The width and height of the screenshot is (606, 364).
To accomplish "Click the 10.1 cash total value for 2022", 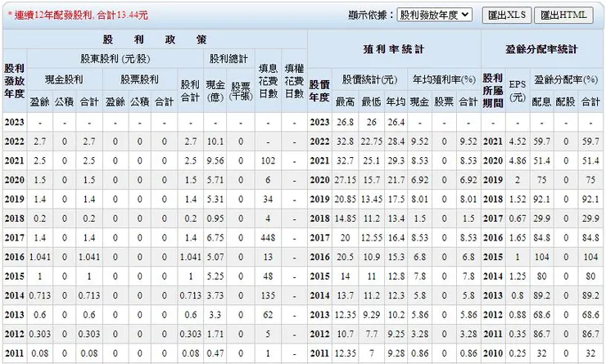I will tap(215, 142).
